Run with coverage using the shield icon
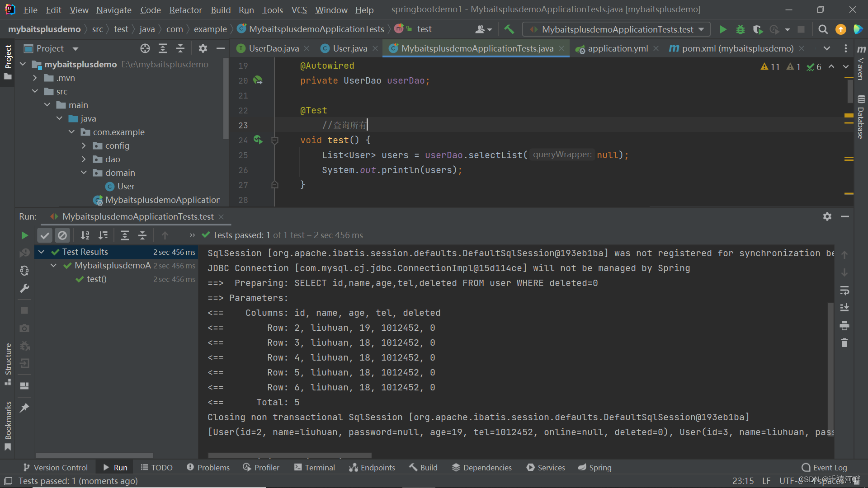 point(758,29)
